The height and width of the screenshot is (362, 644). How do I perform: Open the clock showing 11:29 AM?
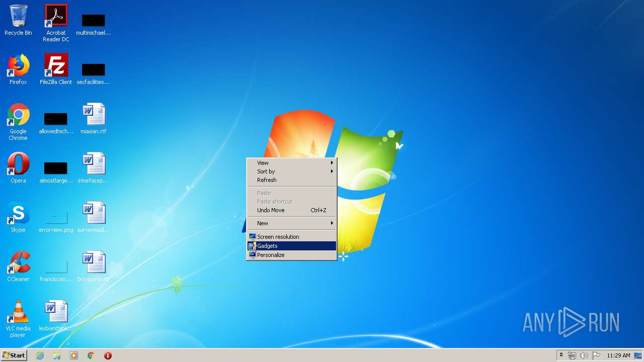(618, 355)
